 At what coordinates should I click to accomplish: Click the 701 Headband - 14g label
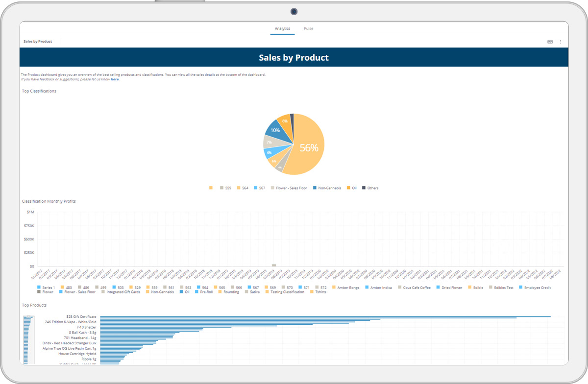pos(80,337)
